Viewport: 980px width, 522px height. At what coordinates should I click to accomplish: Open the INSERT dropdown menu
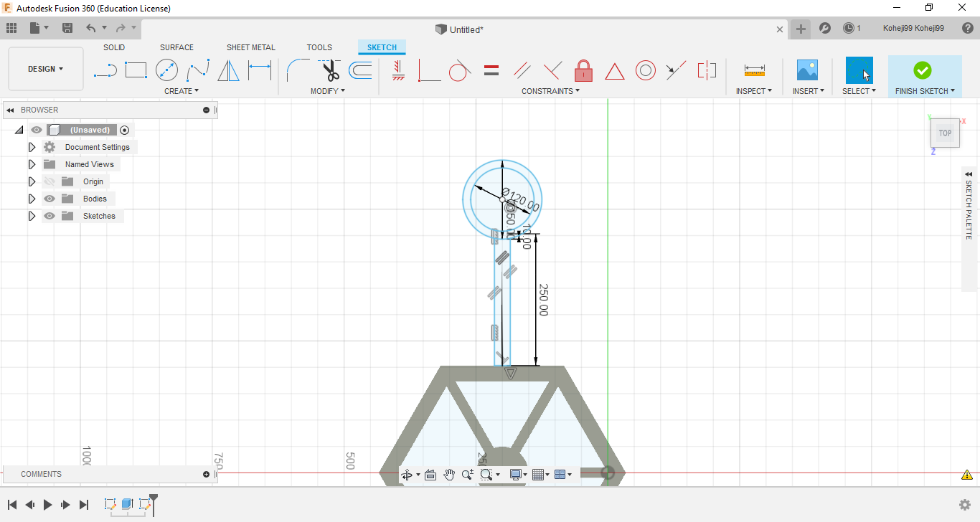pyautogui.click(x=809, y=91)
